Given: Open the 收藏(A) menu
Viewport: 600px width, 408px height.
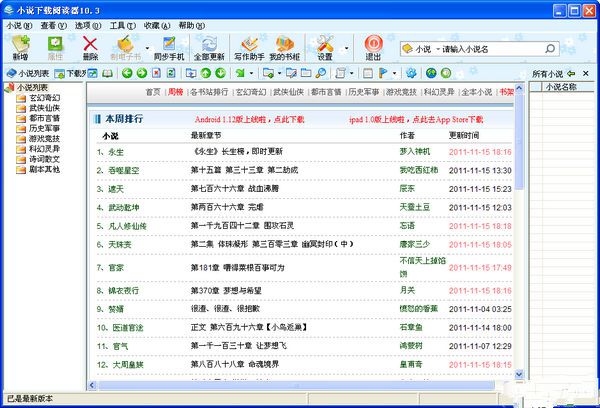Looking at the screenshot, I should click(155, 24).
